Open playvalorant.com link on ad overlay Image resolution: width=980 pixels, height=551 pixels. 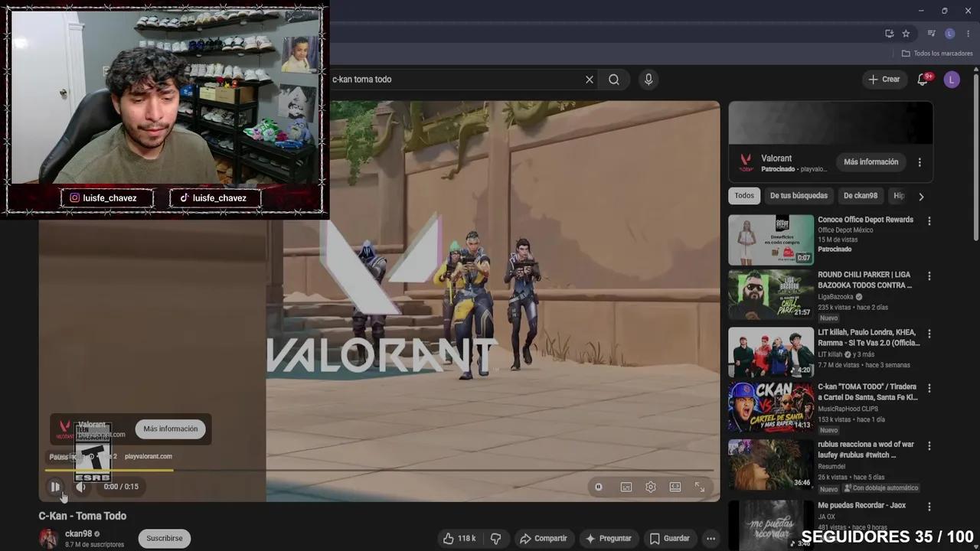[149, 457]
